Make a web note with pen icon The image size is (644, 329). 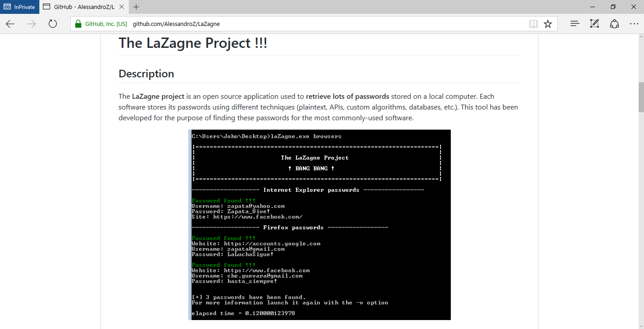click(x=595, y=24)
